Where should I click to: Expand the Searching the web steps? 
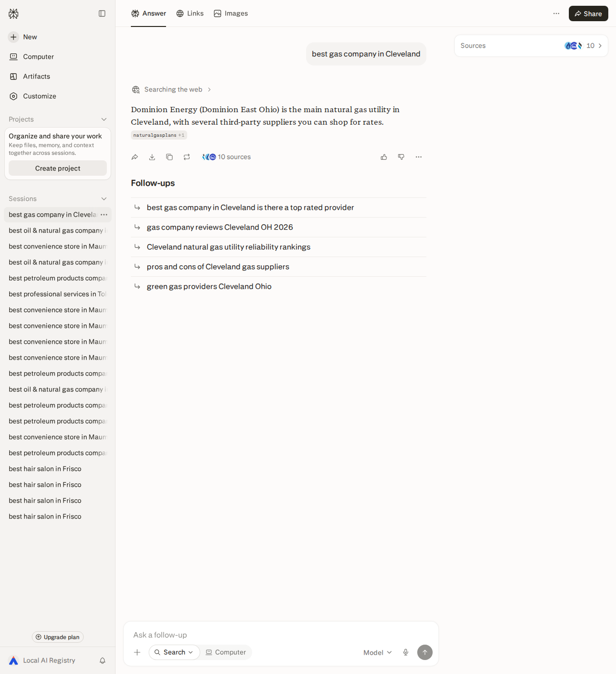point(172,90)
